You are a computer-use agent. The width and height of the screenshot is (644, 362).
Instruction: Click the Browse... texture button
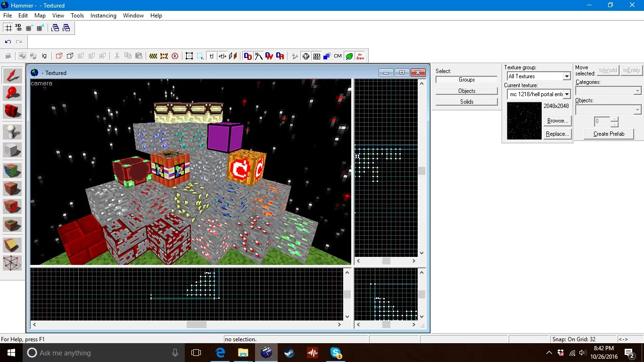557,121
